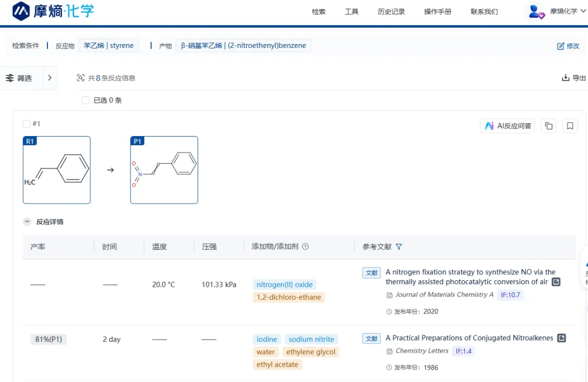
Task: Check the box for reaction #1
Action: coord(27,124)
